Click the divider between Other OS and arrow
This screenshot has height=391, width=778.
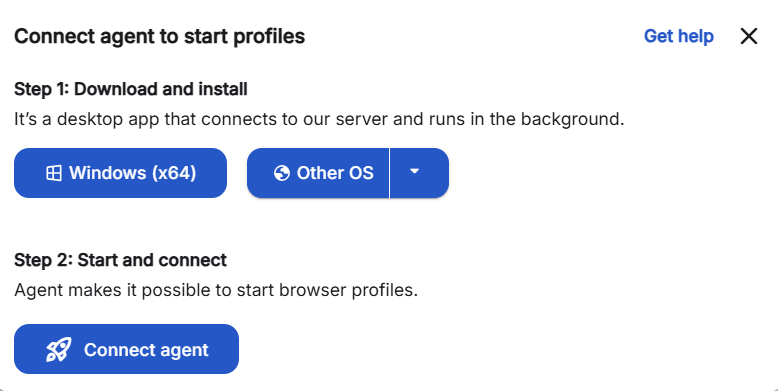click(390, 173)
